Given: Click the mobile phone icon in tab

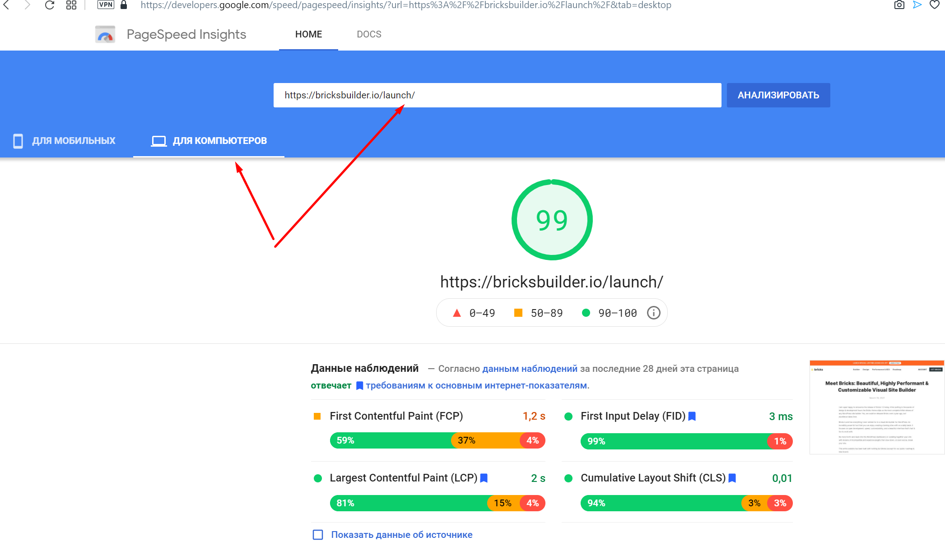Looking at the screenshot, I should pyautogui.click(x=18, y=141).
